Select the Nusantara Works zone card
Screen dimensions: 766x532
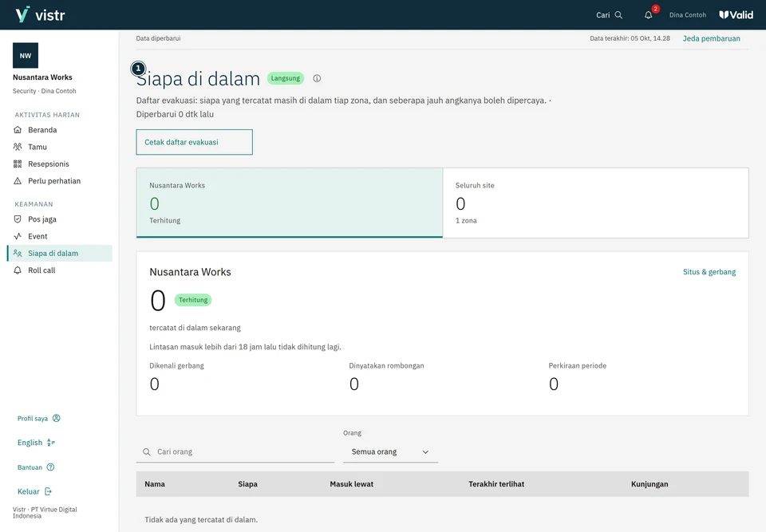(x=290, y=203)
